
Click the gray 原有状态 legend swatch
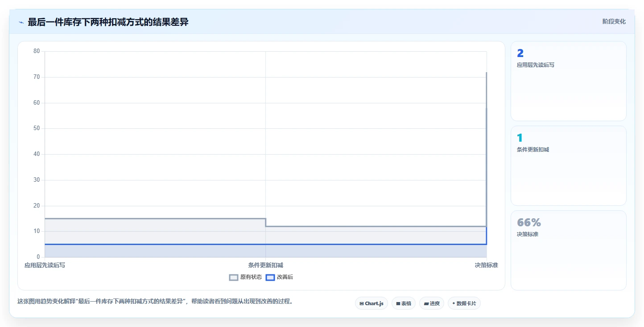[234, 277]
